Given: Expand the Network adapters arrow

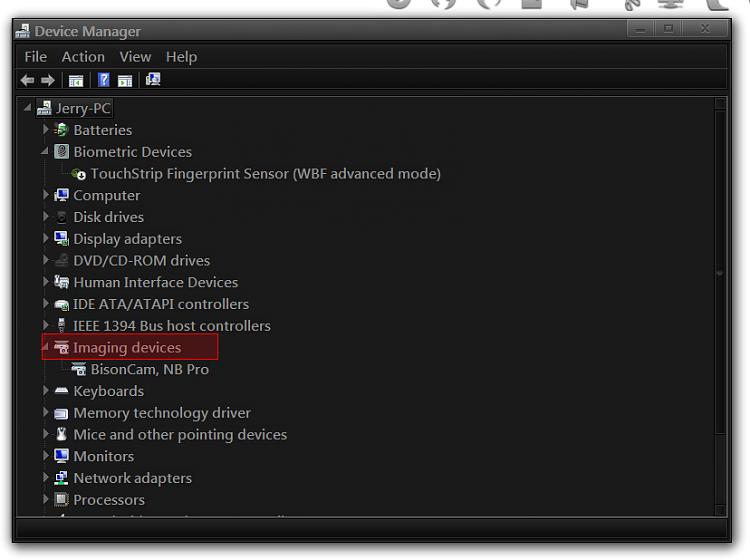Looking at the screenshot, I should point(46,477).
